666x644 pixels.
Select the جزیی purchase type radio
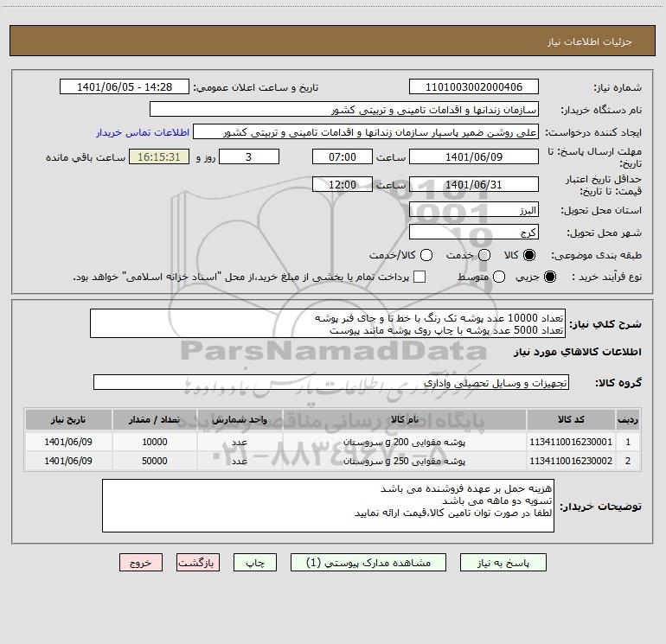click(549, 277)
